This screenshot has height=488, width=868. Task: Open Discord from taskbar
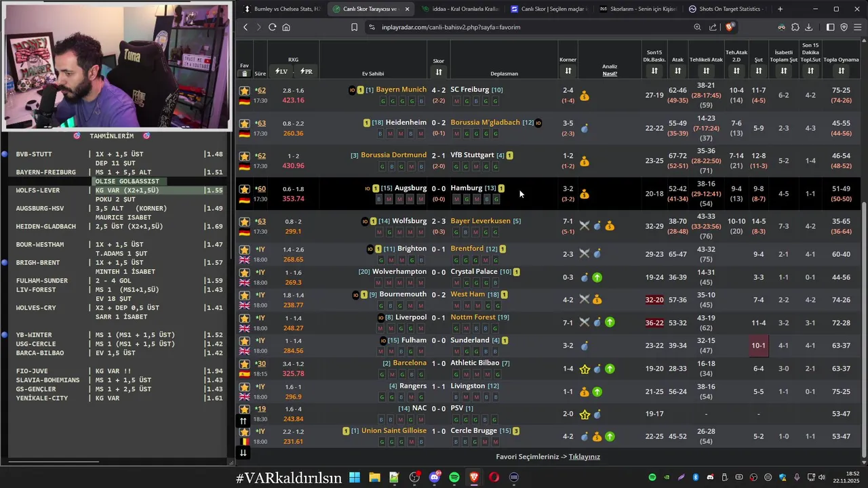(x=435, y=477)
